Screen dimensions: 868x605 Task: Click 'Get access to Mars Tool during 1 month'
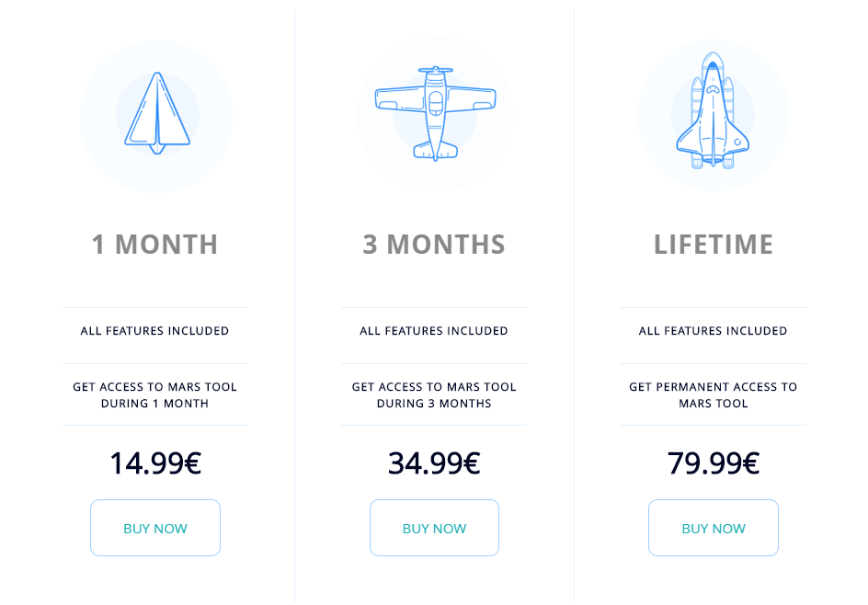pyautogui.click(x=155, y=395)
